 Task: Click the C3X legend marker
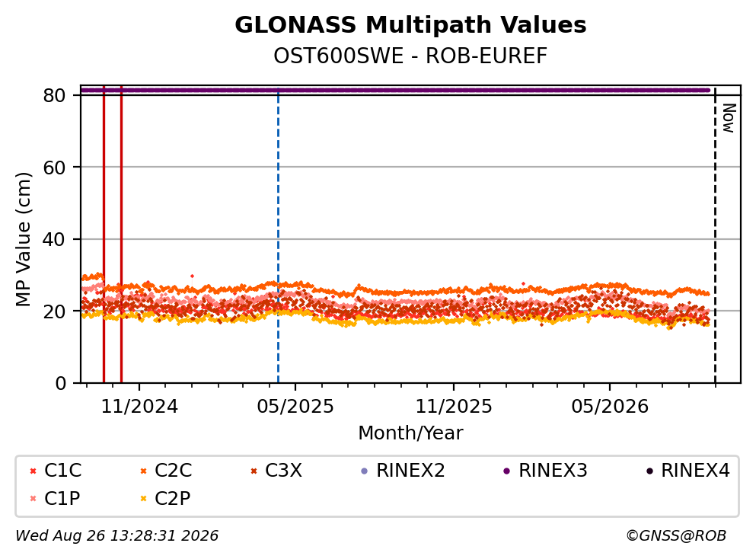pos(254,471)
